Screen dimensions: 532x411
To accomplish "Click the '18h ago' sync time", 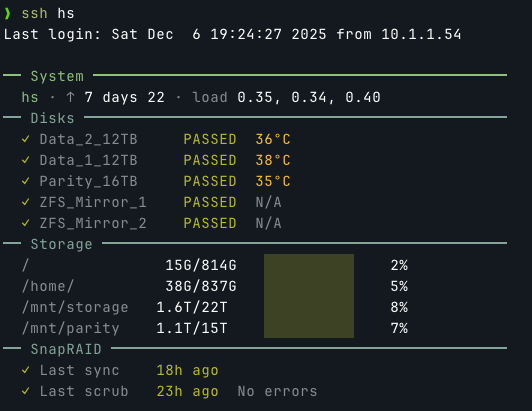I will pyautogui.click(x=187, y=371).
